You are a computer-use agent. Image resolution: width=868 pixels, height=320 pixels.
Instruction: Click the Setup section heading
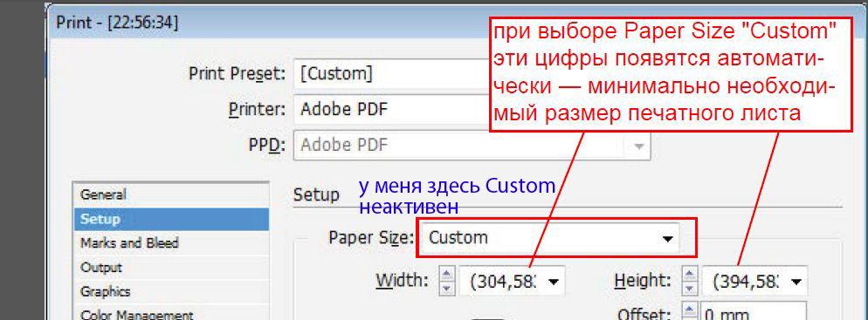[316, 194]
